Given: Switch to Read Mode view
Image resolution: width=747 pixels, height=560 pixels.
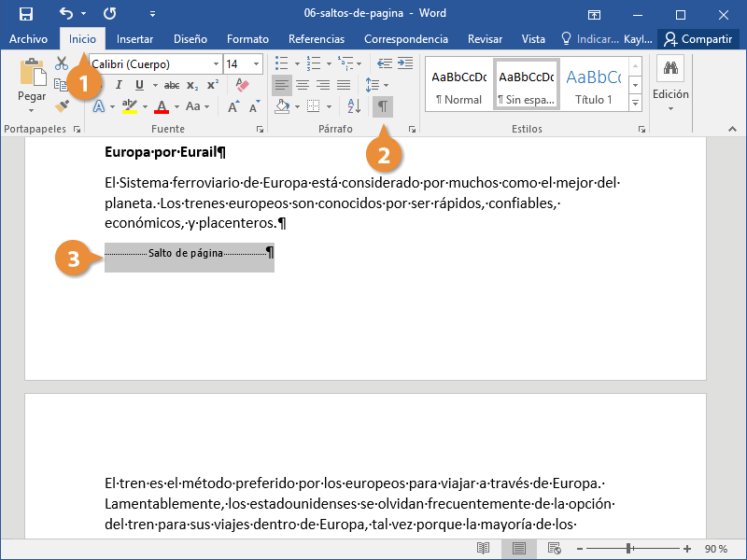Looking at the screenshot, I should coord(483,549).
